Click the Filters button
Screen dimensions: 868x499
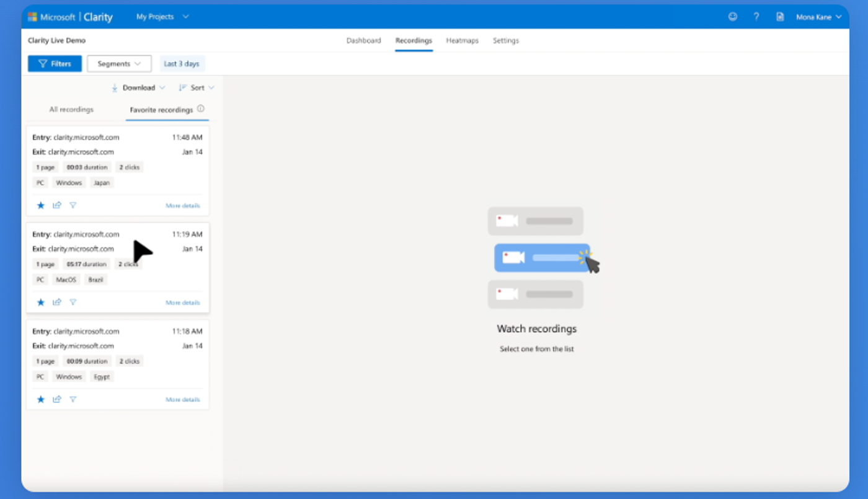coord(55,64)
